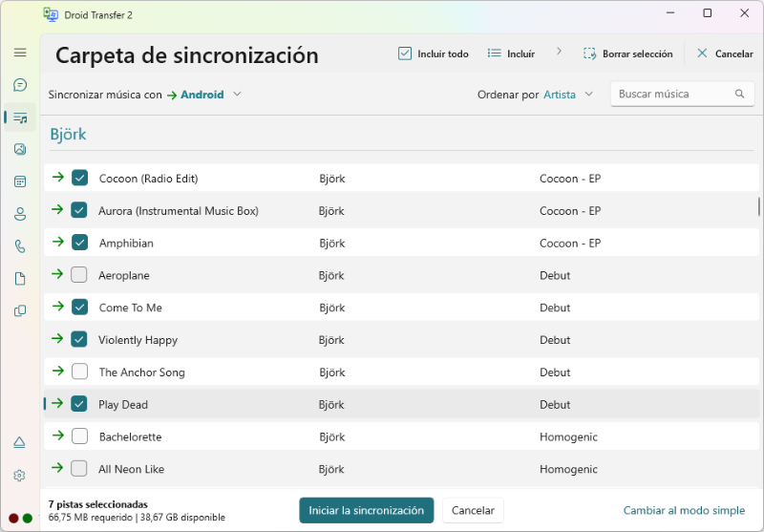Open the Files section in sidebar
The width and height of the screenshot is (764, 532).
tap(20, 279)
